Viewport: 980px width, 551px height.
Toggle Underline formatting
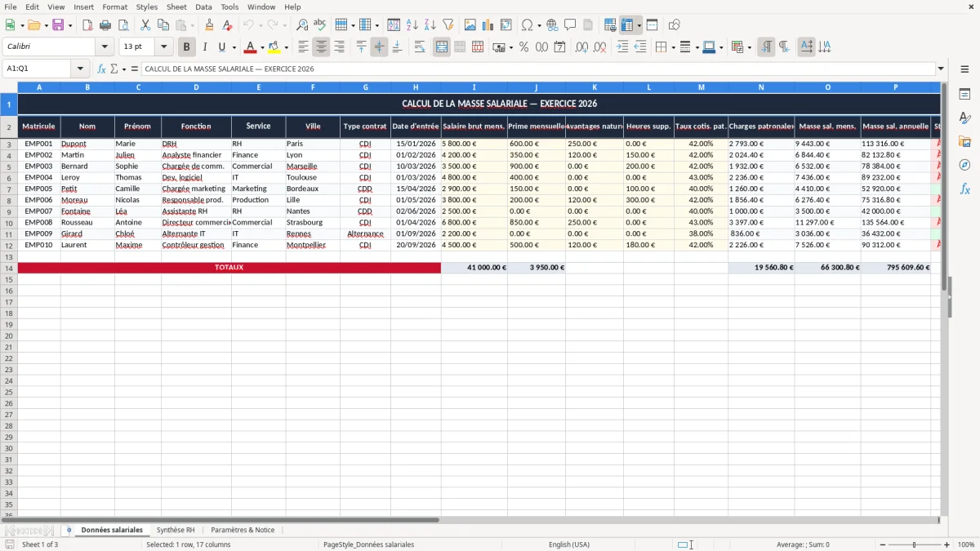[x=221, y=47]
